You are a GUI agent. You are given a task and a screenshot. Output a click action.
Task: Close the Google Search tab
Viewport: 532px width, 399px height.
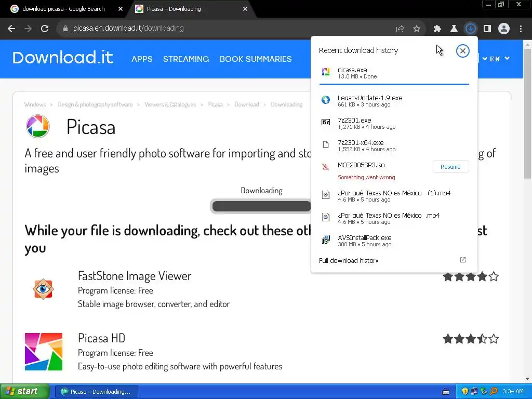(121, 9)
